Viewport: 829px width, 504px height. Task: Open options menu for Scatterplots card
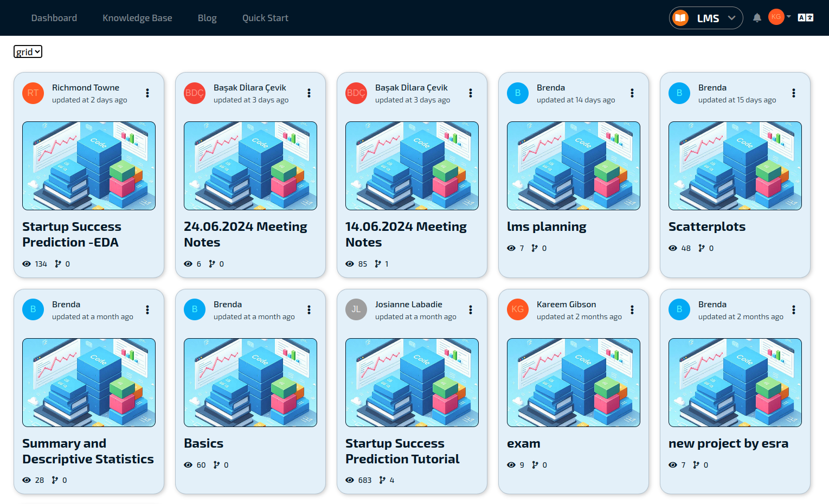point(793,93)
